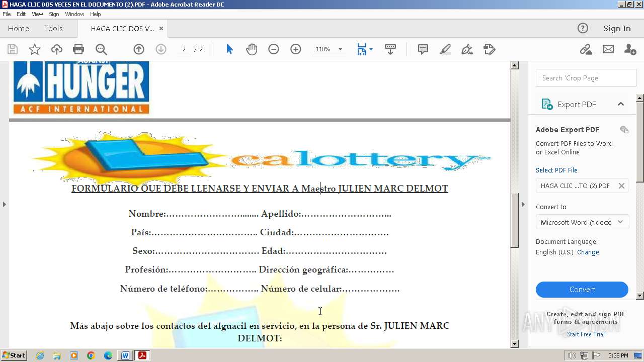
Task: Select the highlight text pen tool
Action: (x=445, y=49)
